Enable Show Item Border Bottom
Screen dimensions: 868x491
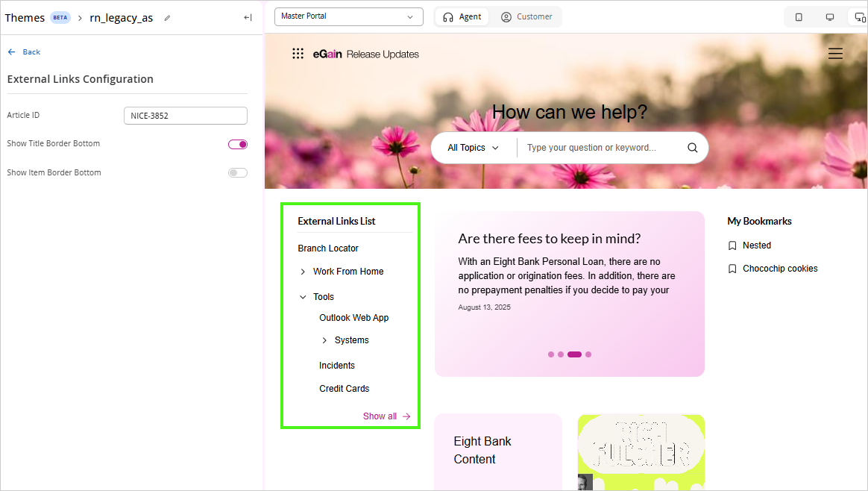[x=237, y=172]
